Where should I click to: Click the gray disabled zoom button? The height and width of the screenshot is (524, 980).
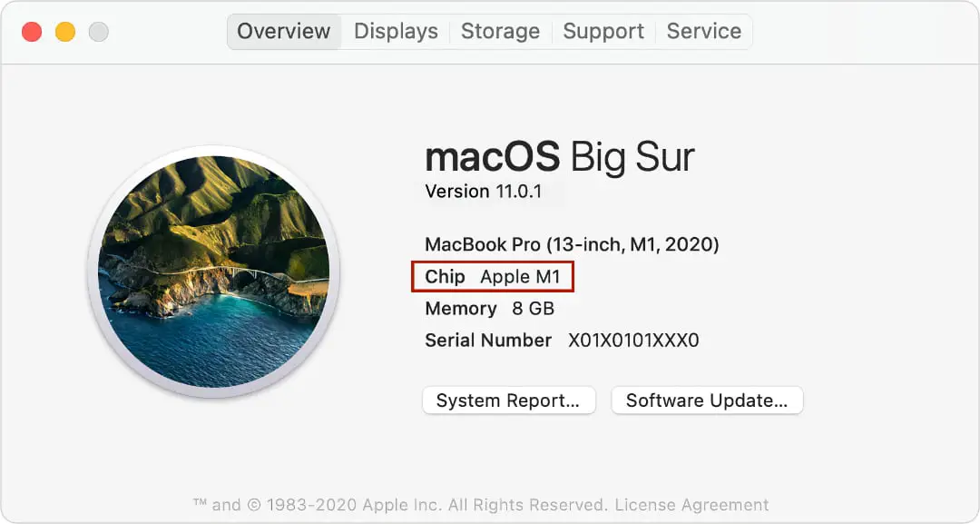tap(98, 31)
